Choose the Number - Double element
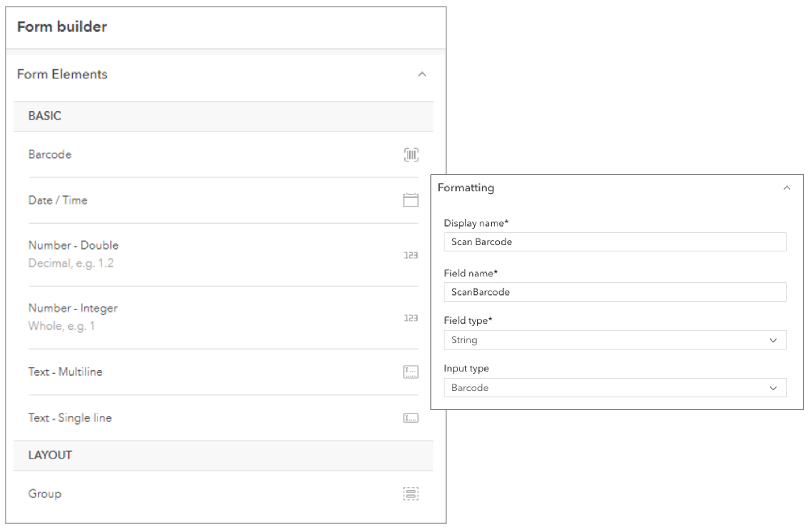 73,245
